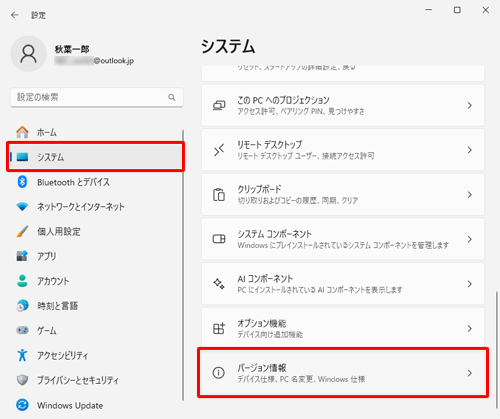
Task: Click the バージョン情報 info circle icon
Action: point(219,373)
